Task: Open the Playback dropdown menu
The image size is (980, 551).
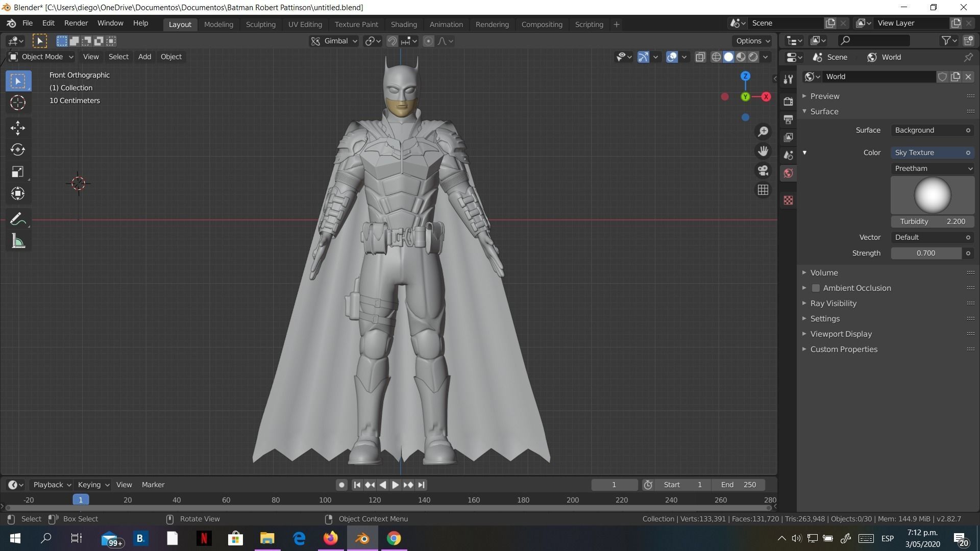Action: (x=52, y=485)
